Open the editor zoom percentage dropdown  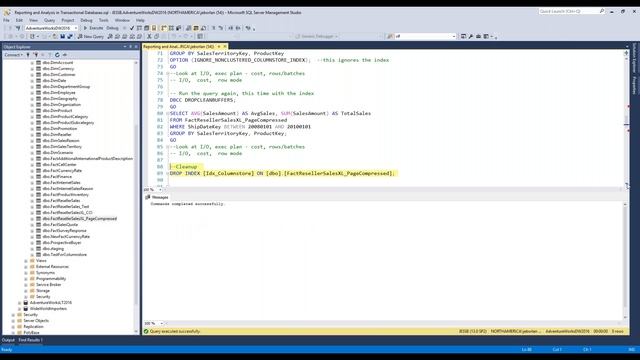coord(161,190)
